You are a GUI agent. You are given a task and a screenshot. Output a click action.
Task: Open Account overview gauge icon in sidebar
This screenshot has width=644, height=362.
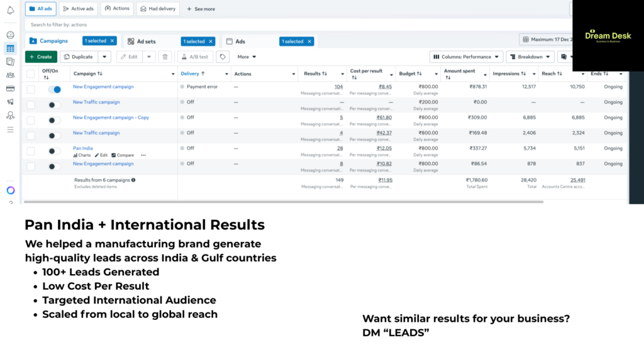(x=10, y=35)
